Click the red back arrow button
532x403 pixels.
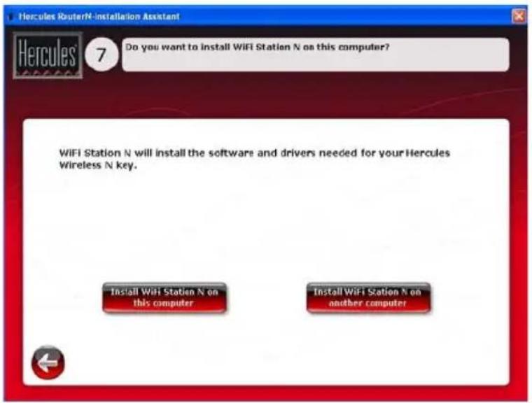[x=48, y=362]
